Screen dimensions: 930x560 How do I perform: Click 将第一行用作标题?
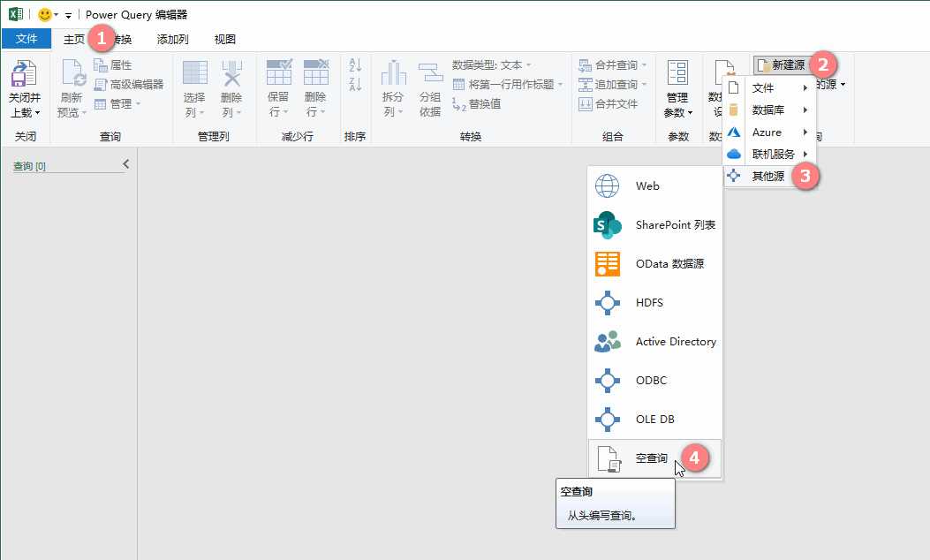click(x=508, y=84)
